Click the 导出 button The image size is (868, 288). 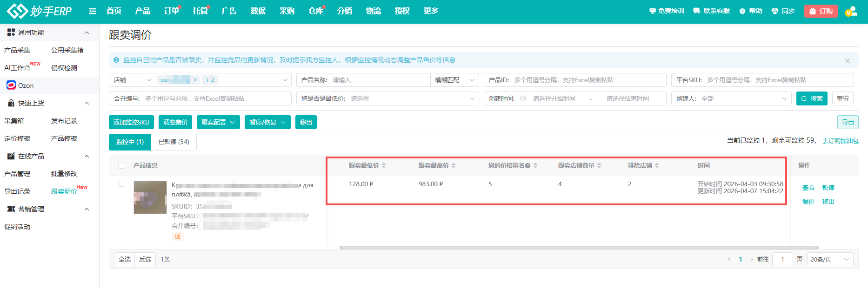coord(848,122)
